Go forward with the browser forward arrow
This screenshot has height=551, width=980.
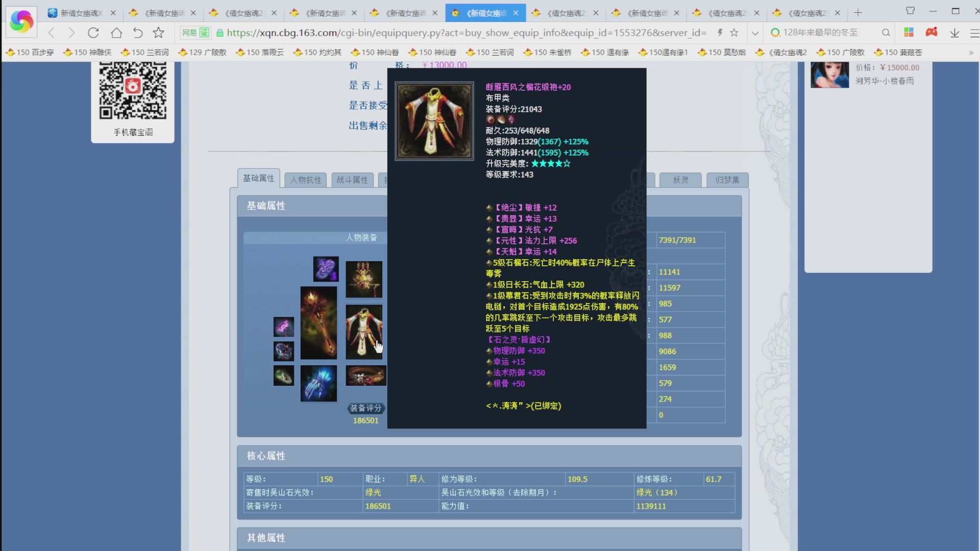71,33
